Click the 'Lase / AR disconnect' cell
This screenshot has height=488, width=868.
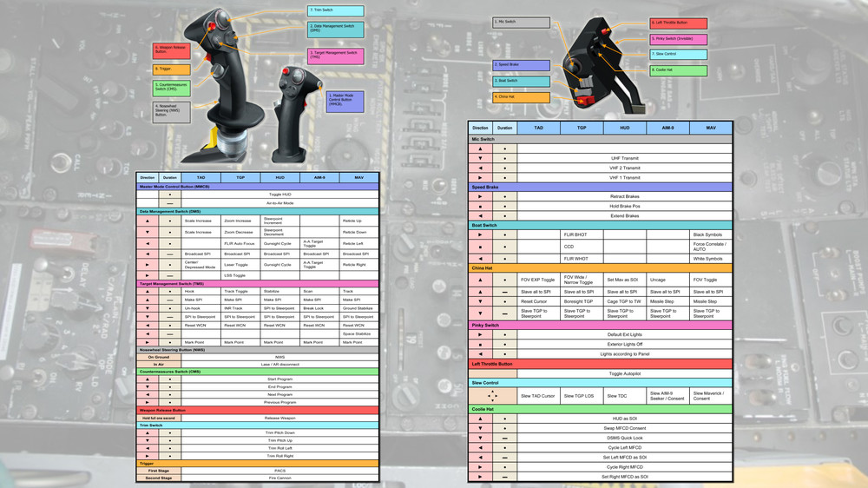tap(280, 365)
